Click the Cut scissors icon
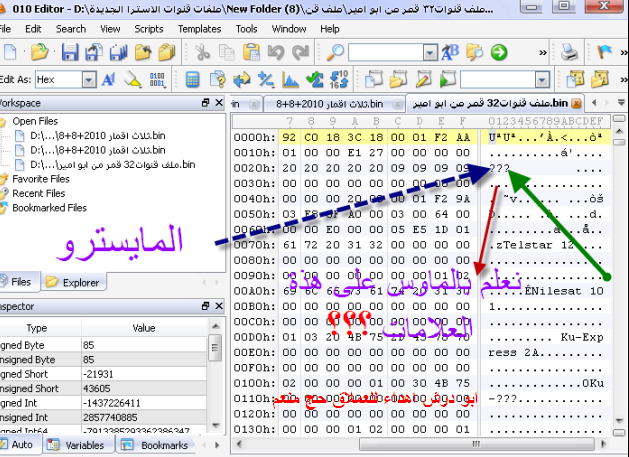This screenshot has width=629, height=457. 202,53
